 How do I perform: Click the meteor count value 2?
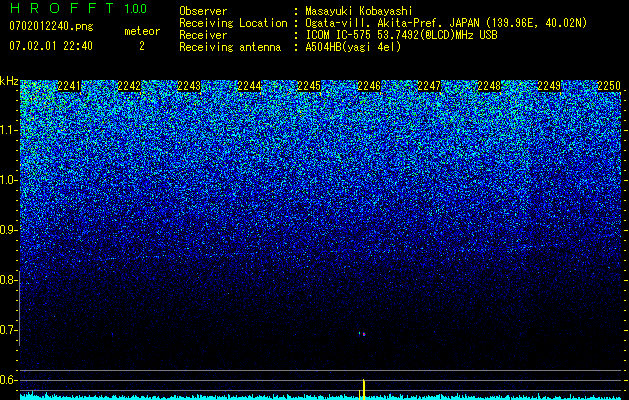(x=142, y=46)
